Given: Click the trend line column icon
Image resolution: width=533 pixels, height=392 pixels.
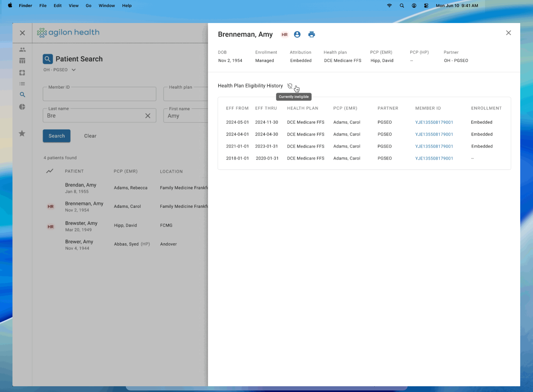Looking at the screenshot, I should pyautogui.click(x=50, y=171).
